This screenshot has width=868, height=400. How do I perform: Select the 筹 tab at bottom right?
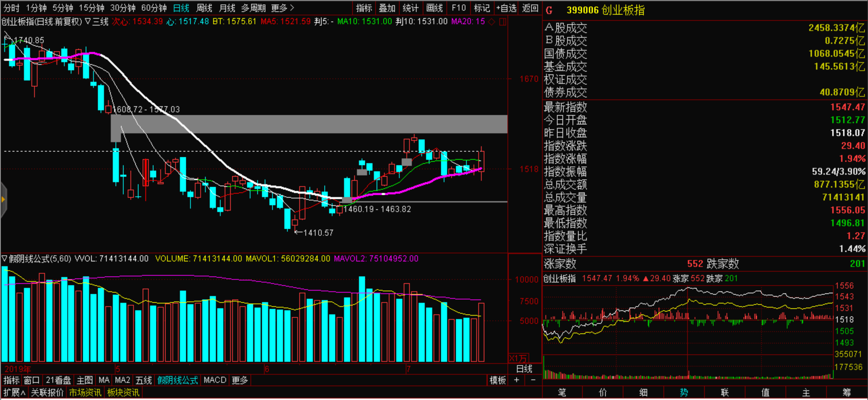click(x=846, y=392)
